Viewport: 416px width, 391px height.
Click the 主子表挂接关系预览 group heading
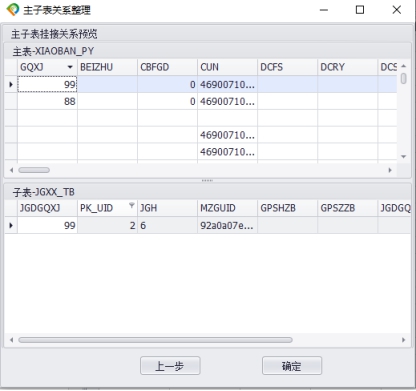tap(54, 34)
